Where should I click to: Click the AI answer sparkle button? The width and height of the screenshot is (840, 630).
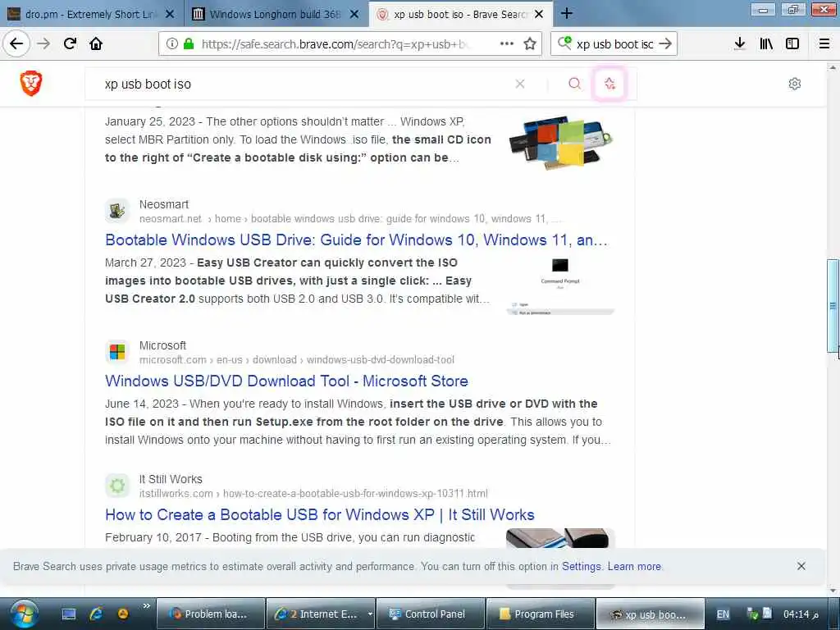point(609,84)
